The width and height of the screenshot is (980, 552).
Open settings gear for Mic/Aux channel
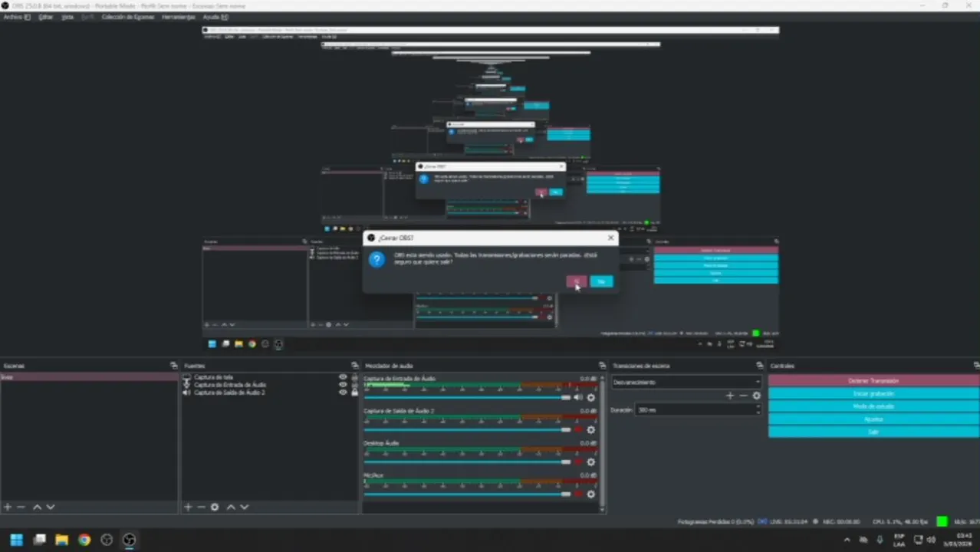pos(590,494)
